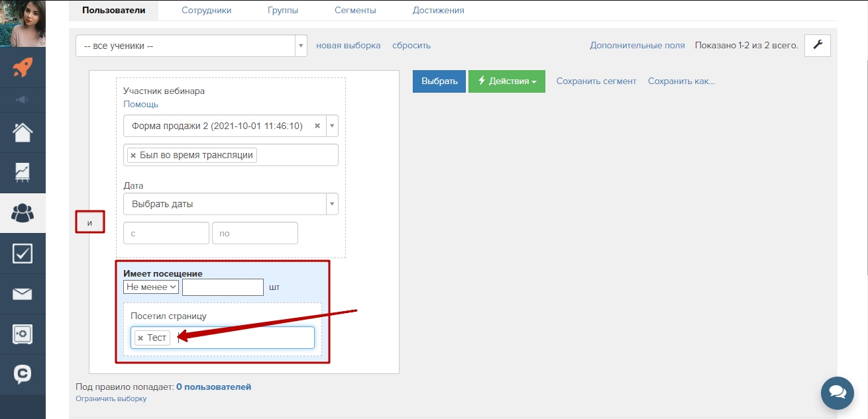The height and width of the screenshot is (419, 868).
Task: Open the tasks checkmark sidebar icon
Action: point(23,254)
